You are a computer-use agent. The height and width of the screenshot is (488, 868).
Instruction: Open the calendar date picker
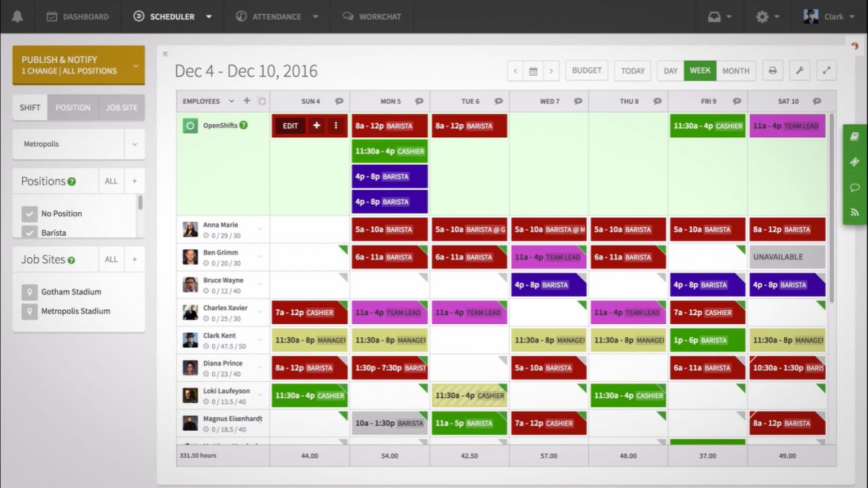pyautogui.click(x=533, y=70)
